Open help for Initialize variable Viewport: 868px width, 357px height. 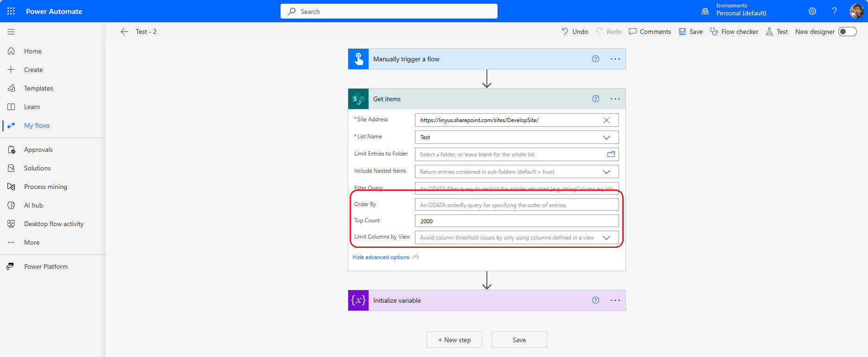click(x=596, y=300)
